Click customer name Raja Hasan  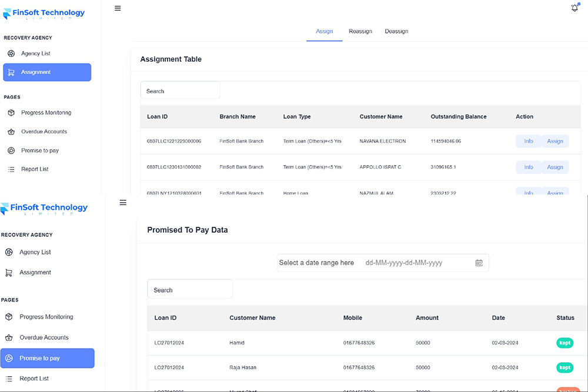click(x=243, y=368)
